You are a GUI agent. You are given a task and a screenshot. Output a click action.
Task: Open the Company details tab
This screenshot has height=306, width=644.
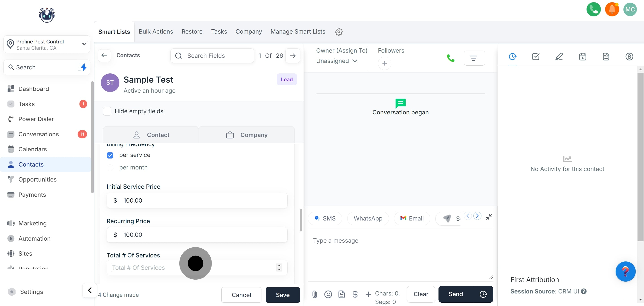pos(246,135)
